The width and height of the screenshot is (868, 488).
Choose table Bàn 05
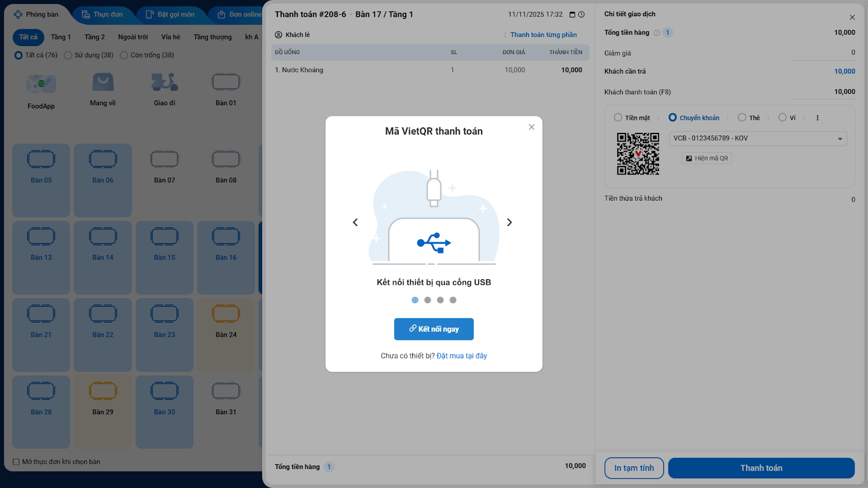click(41, 180)
